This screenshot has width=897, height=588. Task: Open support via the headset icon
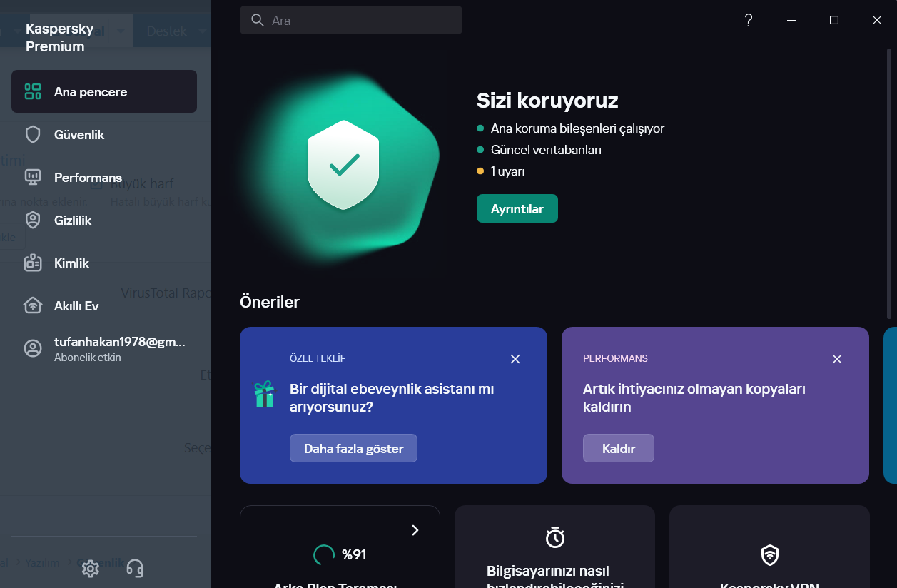134,568
